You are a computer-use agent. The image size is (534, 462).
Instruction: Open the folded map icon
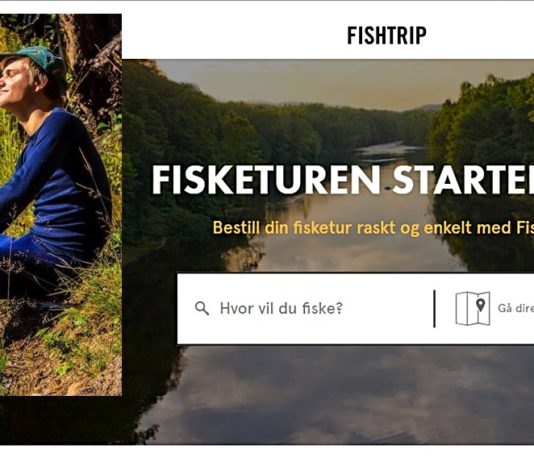(x=473, y=308)
